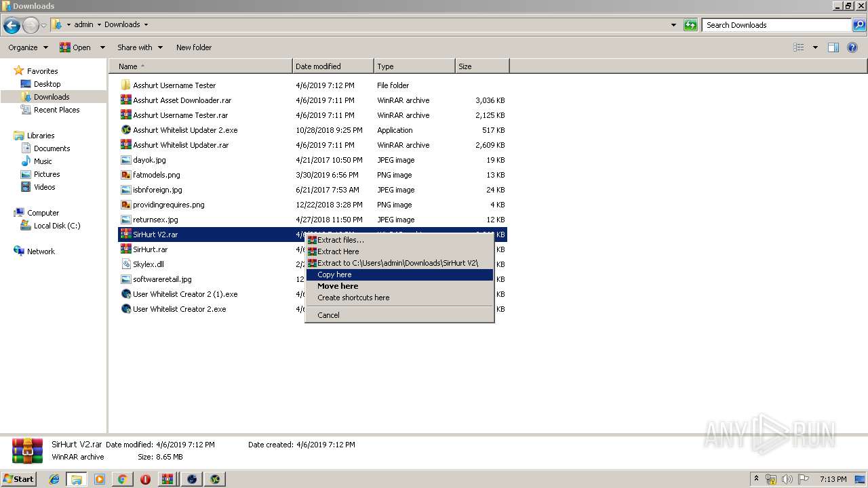This screenshot has width=868, height=488.
Task: Click the Forward navigation arrow
Action: [x=31, y=26]
